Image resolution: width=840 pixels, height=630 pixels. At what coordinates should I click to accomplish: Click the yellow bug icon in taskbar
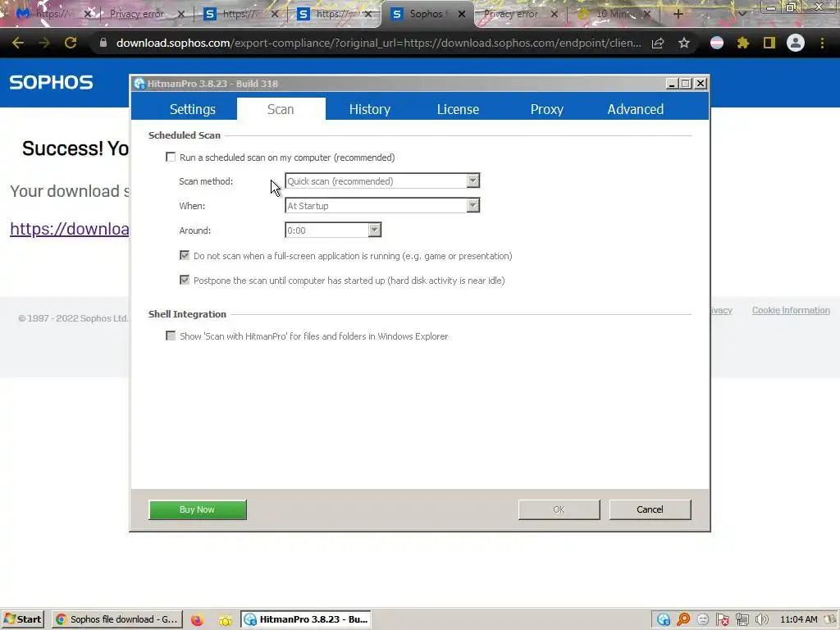coord(225,620)
